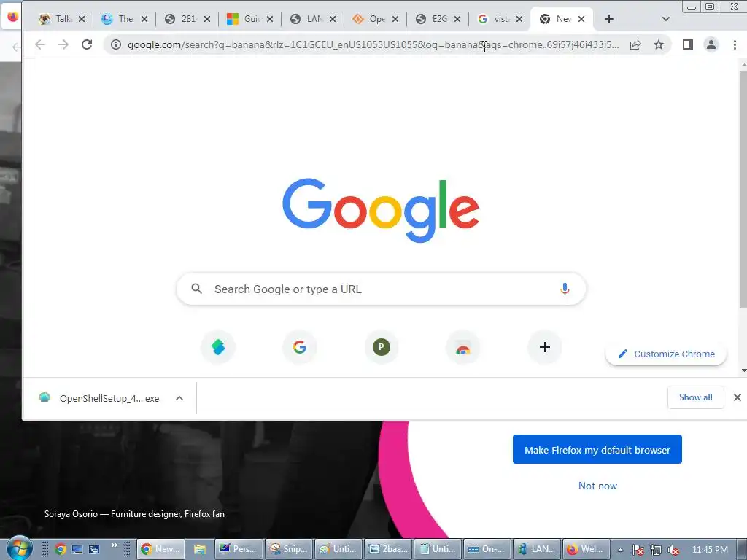Switch to the LAN tab

tap(306, 19)
